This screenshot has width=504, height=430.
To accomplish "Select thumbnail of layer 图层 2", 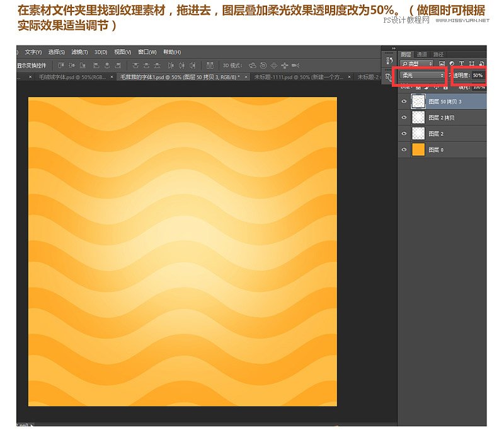I will [x=418, y=134].
